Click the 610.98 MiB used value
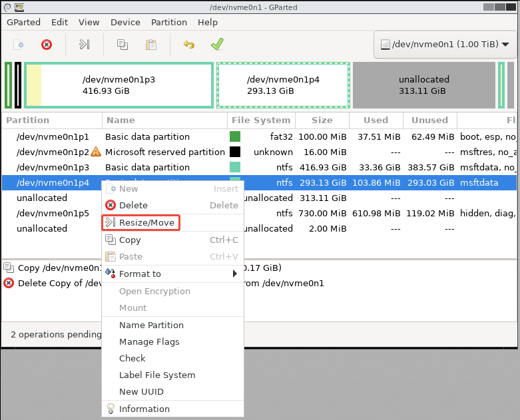The height and width of the screenshot is (420, 520). (376, 213)
